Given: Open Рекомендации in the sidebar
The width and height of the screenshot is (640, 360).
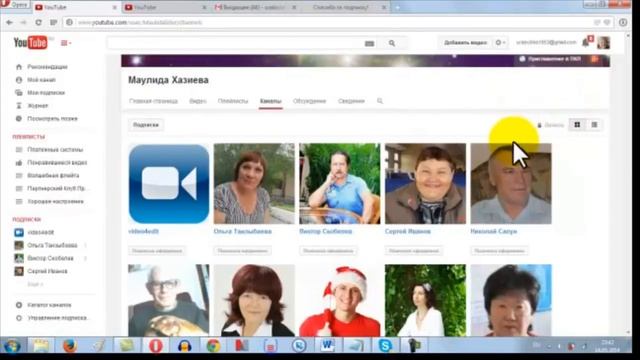Looking at the screenshot, I should click(47, 67).
